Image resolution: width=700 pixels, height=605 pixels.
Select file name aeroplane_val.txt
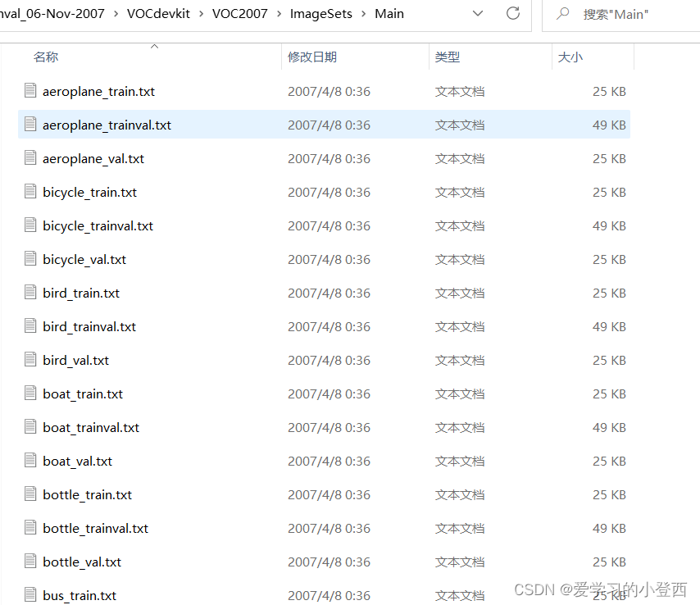tap(93, 159)
